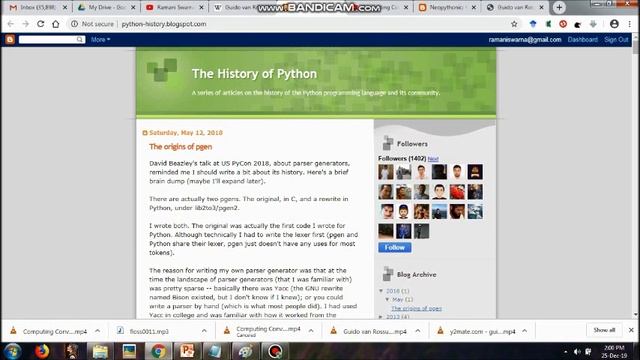The width and height of the screenshot is (640, 360).
Task: Click the 2018 link in Blog Archive
Action: 393,291
